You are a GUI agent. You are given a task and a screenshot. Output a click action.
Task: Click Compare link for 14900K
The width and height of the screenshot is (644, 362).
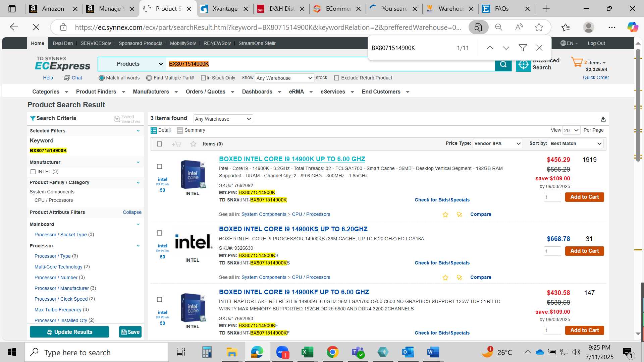click(x=481, y=215)
